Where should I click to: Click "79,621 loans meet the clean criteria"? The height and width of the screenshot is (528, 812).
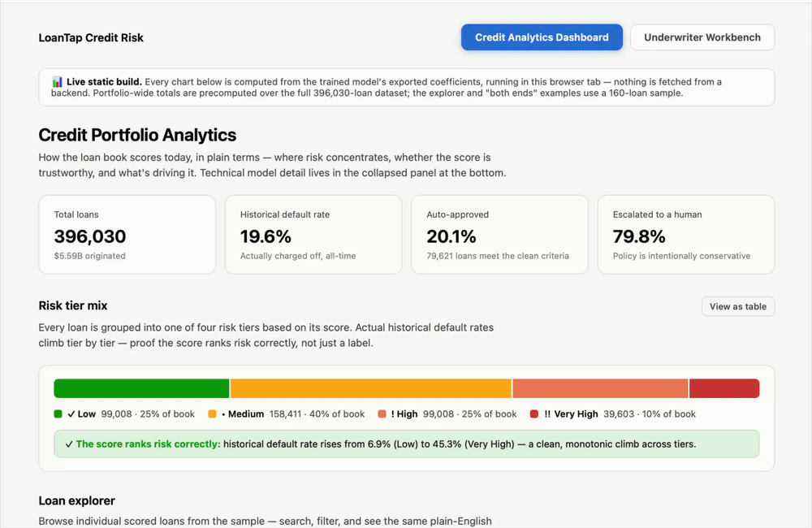coord(498,256)
